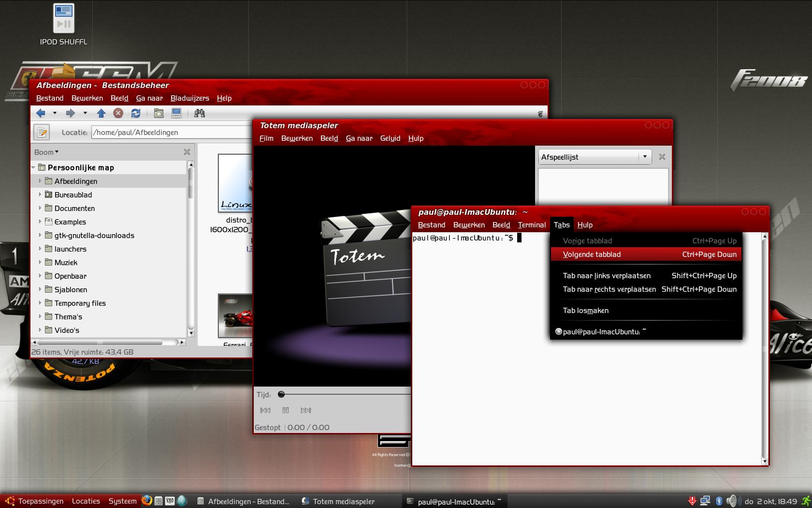Screen dimensions: 812x508
Task: Close the file manager sidebar pane
Action: [187, 152]
